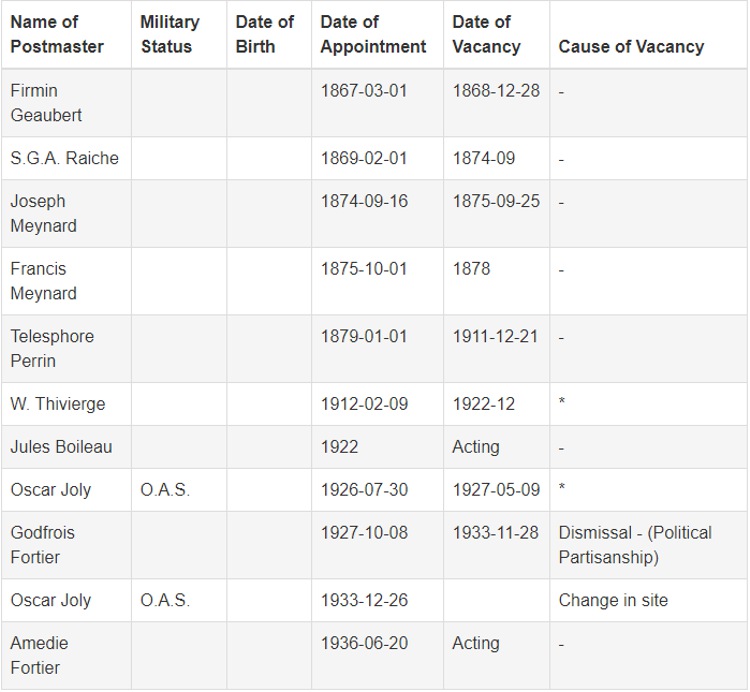Click the 'Date of Appointment' column header

tap(373, 34)
